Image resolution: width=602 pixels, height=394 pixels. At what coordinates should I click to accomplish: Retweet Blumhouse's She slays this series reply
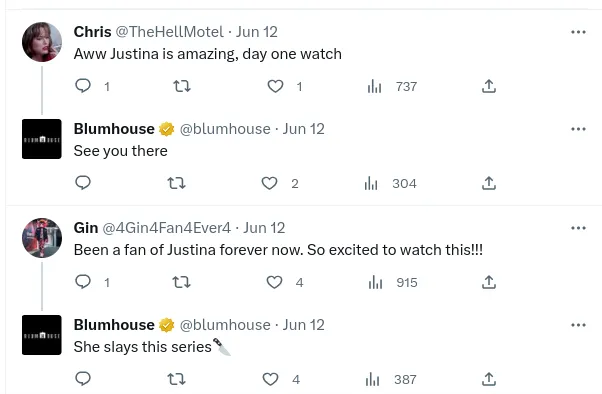coord(177,379)
